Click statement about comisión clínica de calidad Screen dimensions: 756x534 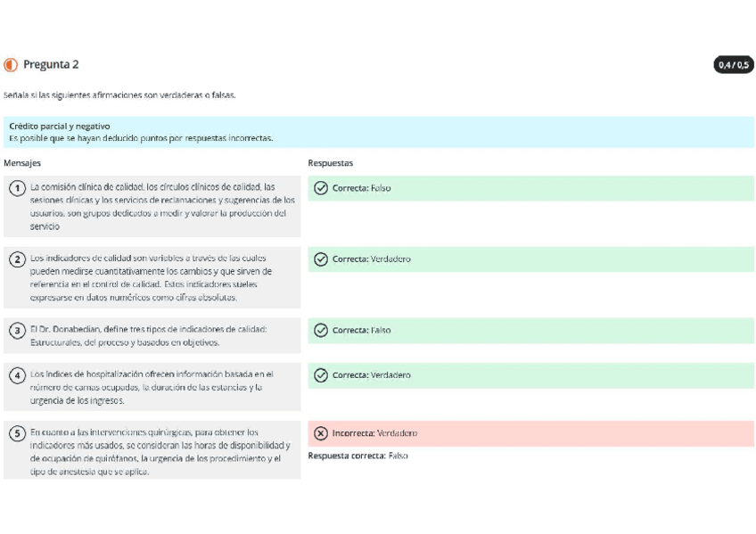tap(160, 207)
